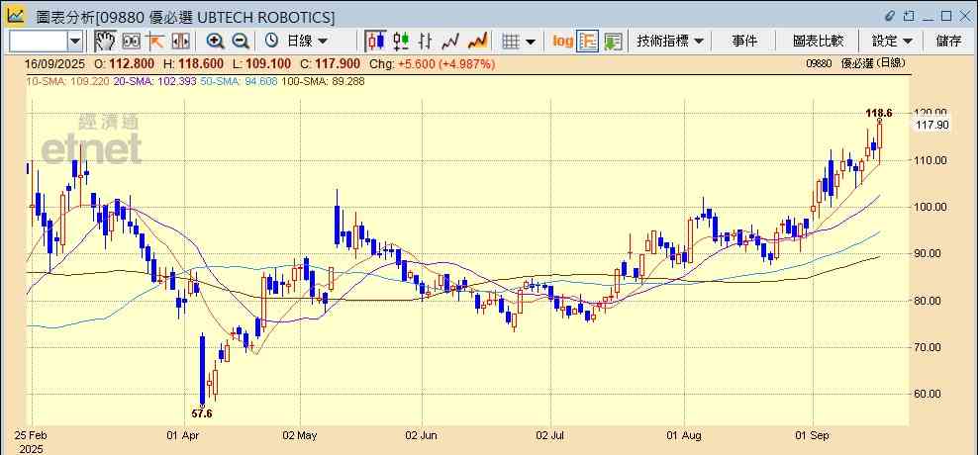This screenshot has height=455, width=980.
Task: Open the 設定 settings dropdown
Action: click(x=892, y=42)
